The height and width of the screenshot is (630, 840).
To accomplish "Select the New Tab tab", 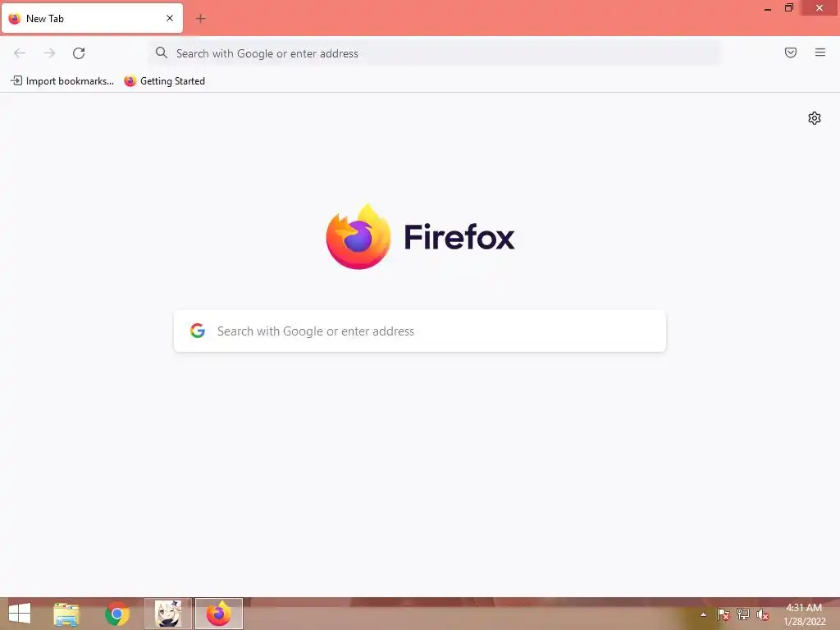I will (x=92, y=18).
